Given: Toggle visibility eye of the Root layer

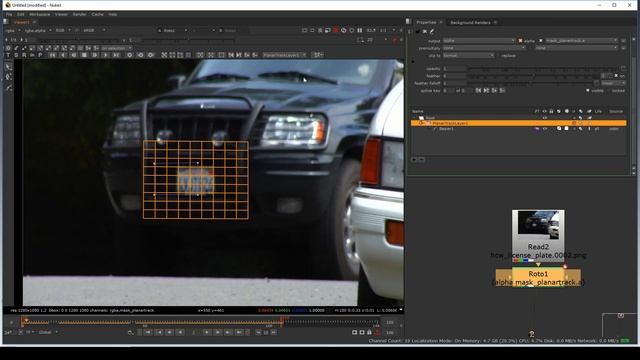Looking at the screenshot, I should click(544, 118).
